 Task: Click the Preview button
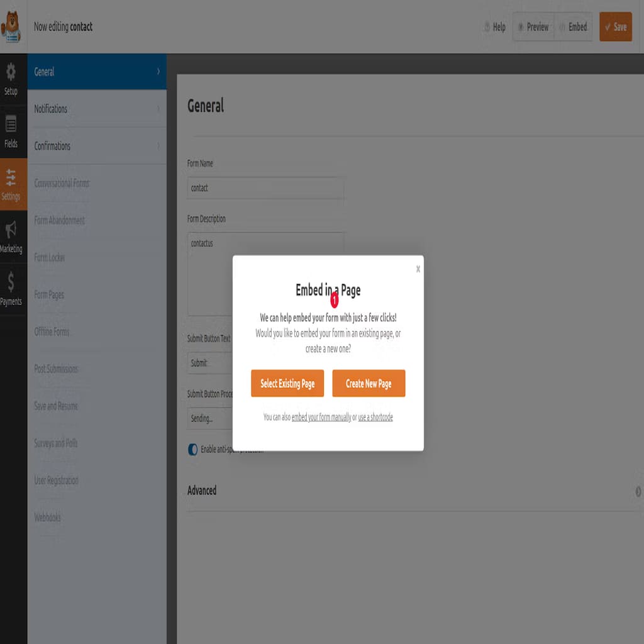click(533, 27)
